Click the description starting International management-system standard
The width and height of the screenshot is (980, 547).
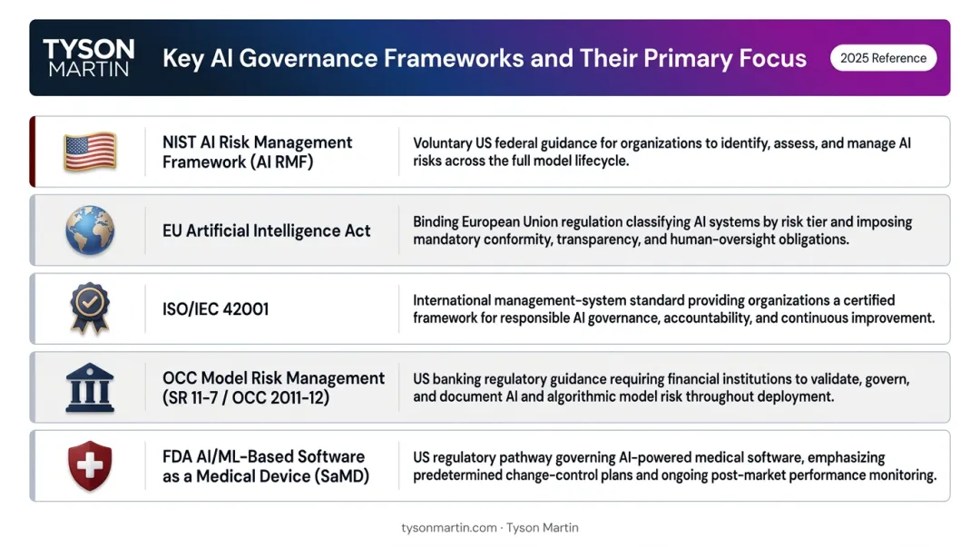pos(673,308)
